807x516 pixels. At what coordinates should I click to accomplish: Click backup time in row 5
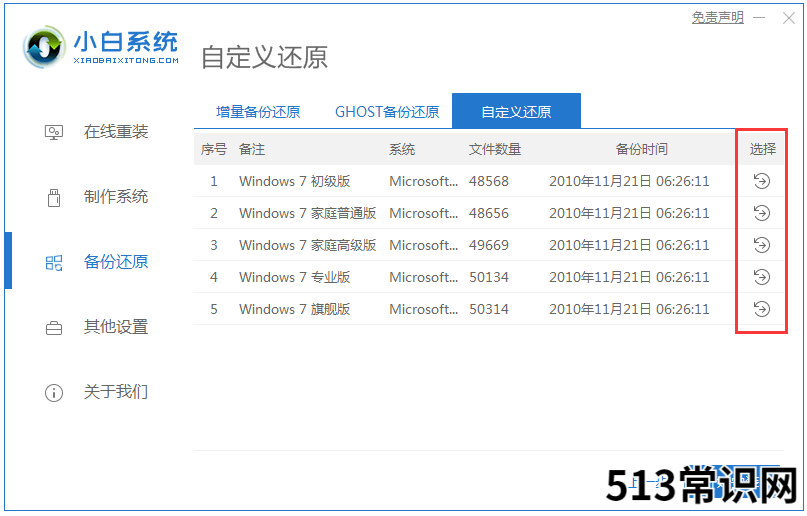pos(629,309)
